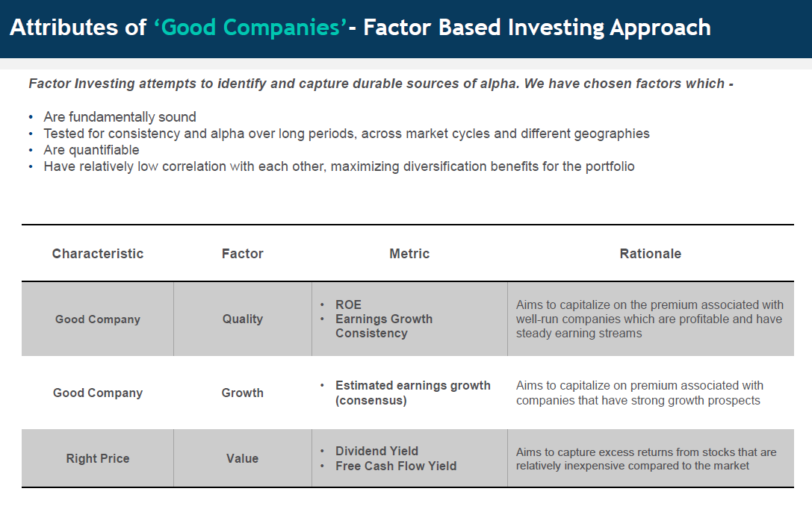
Task: Click the 'Metric' column header
Action: pyautogui.click(x=409, y=254)
